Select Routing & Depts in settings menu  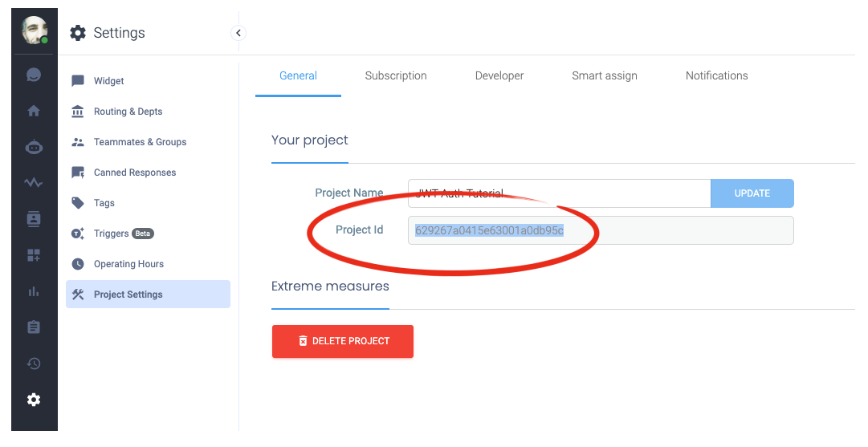pyautogui.click(x=128, y=112)
